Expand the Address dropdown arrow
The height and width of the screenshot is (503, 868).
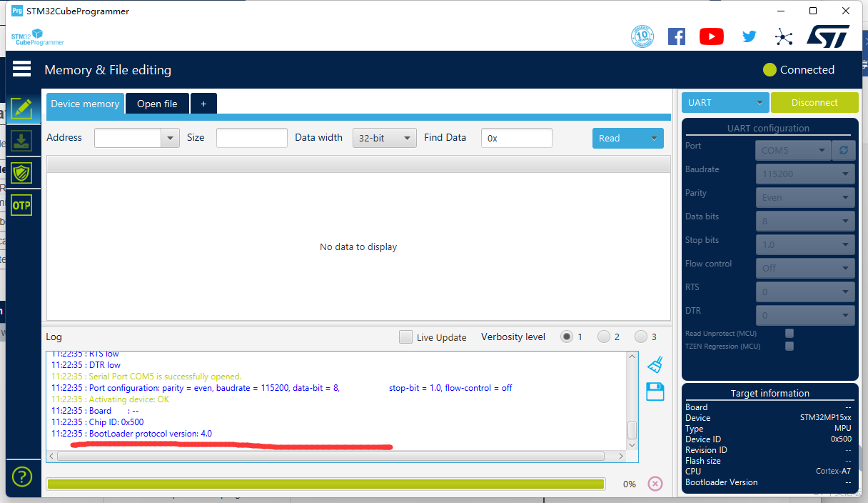171,138
